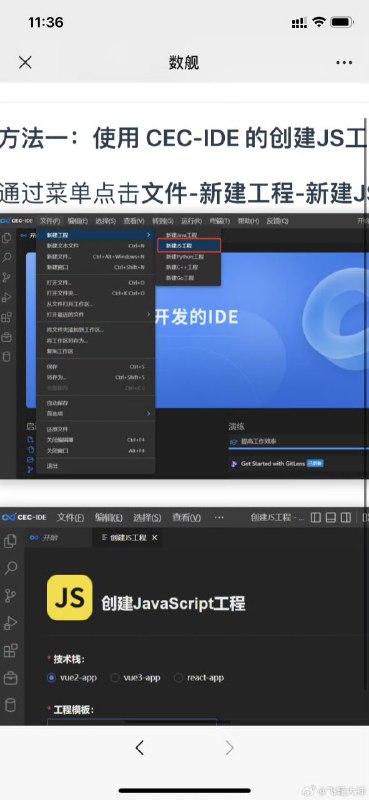Open the three-dot more options for 数舰
The image size is (369, 800).
[344, 63]
